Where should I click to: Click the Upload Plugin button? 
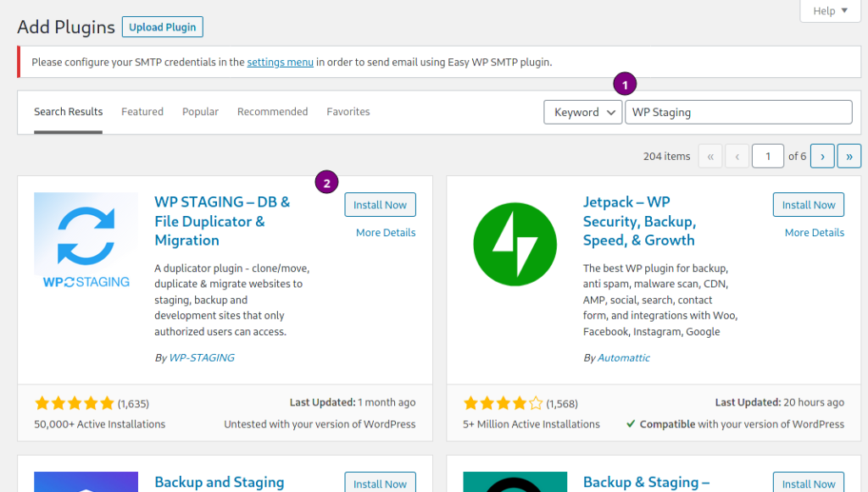(x=162, y=27)
